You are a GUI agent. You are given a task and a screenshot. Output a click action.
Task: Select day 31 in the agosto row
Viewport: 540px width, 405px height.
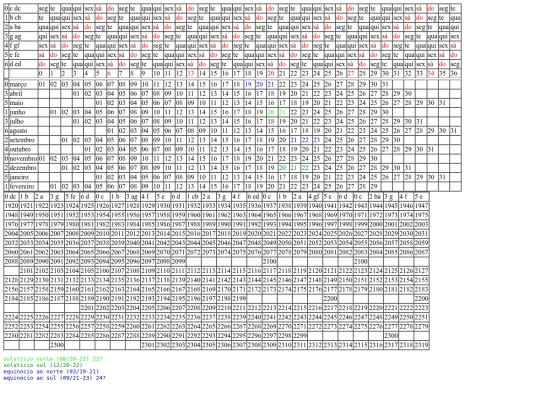tap(454, 131)
